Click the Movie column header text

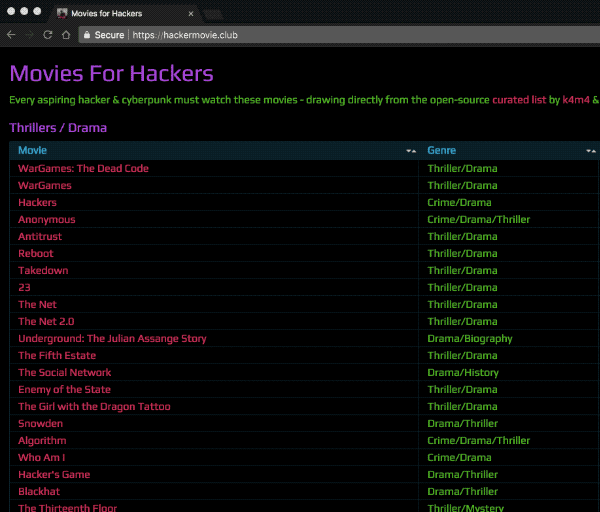(33, 150)
